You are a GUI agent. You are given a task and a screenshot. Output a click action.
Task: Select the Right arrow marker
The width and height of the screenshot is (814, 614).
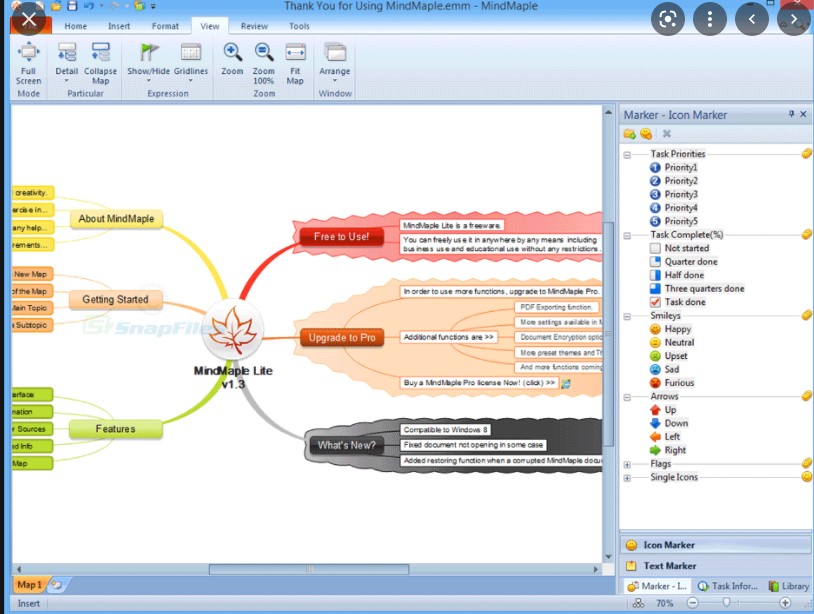(655, 451)
